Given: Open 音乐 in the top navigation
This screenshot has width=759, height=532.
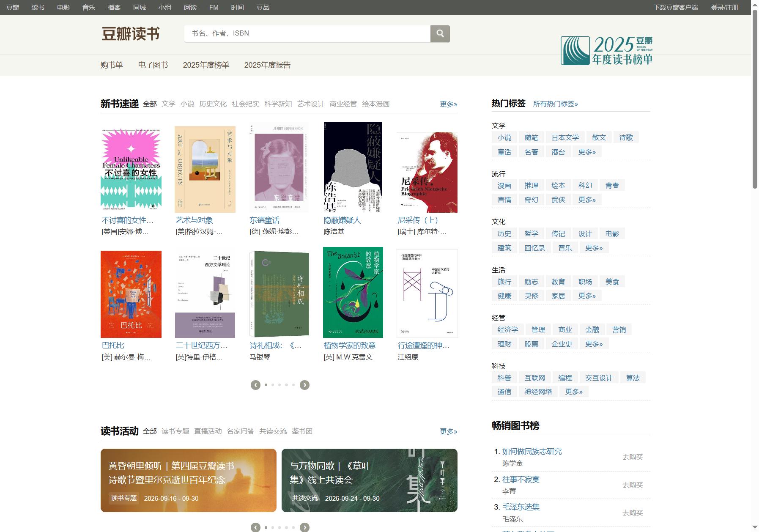Looking at the screenshot, I should [89, 7].
